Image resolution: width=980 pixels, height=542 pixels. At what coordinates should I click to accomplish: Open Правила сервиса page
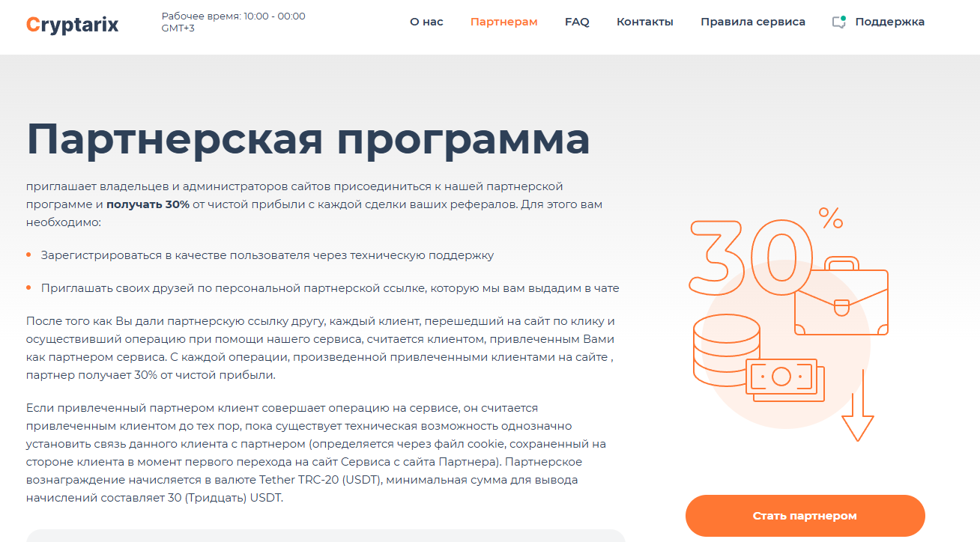point(753,22)
